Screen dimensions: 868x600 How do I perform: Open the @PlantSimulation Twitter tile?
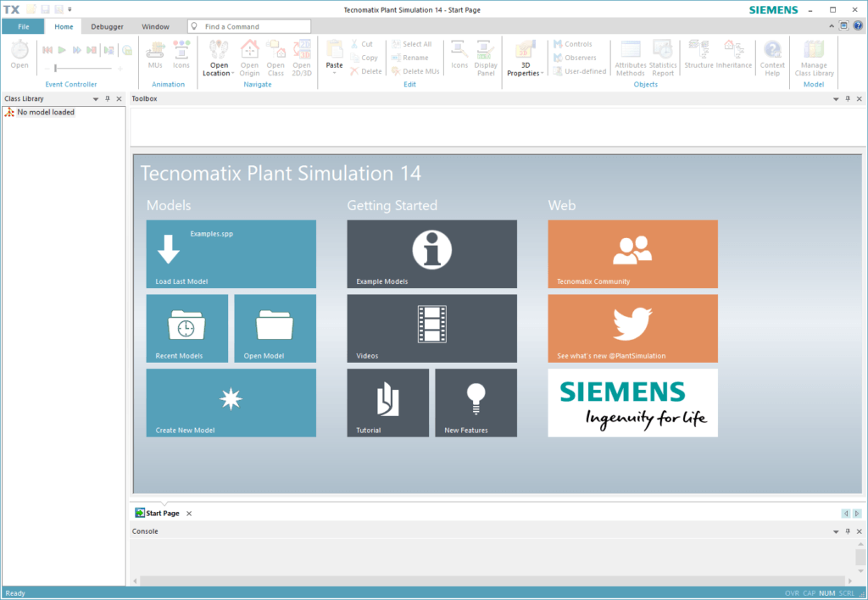click(x=632, y=328)
